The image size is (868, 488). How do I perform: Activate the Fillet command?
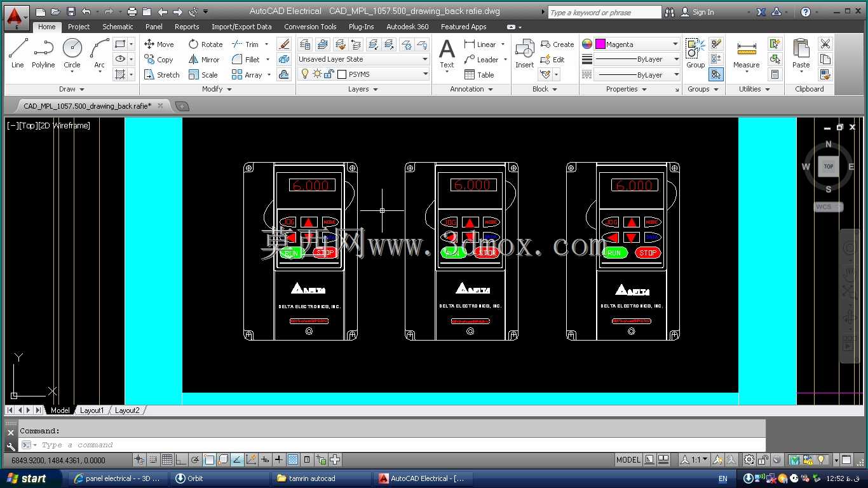[x=246, y=60]
